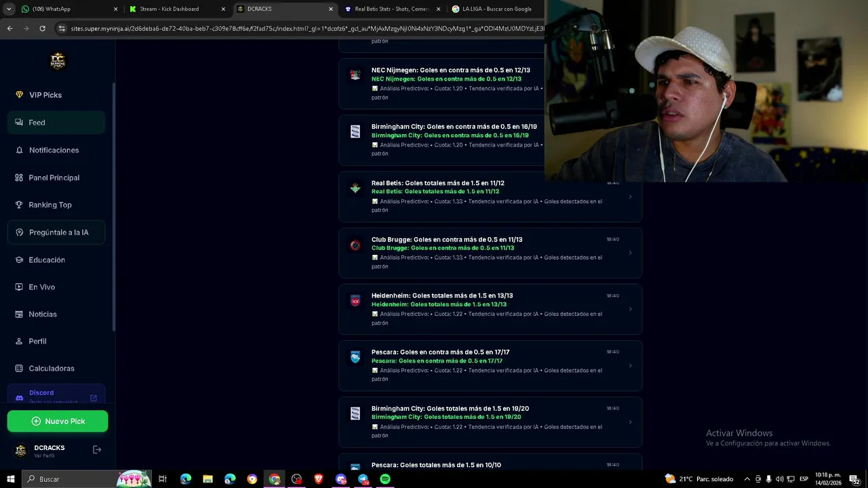Click white title "Real Betis: Goles totales más de 1.5 en 11/12"
This screenshot has width=868, height=488.
click(437, 183)
